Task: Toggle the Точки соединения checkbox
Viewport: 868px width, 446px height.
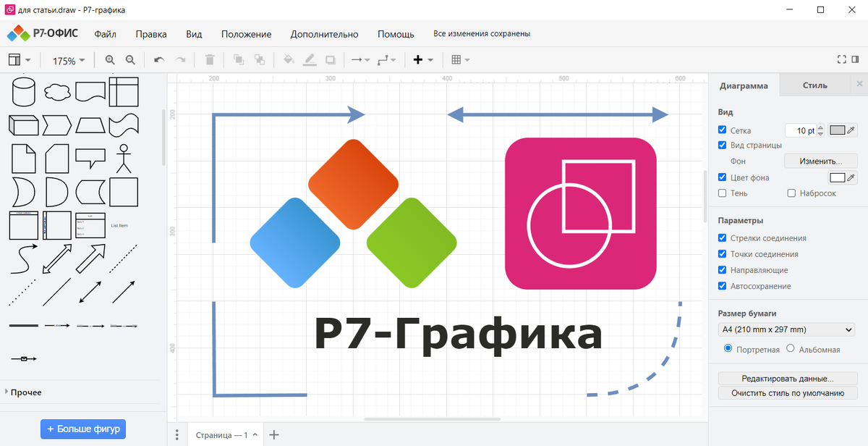Action: [x=722, y=254]
